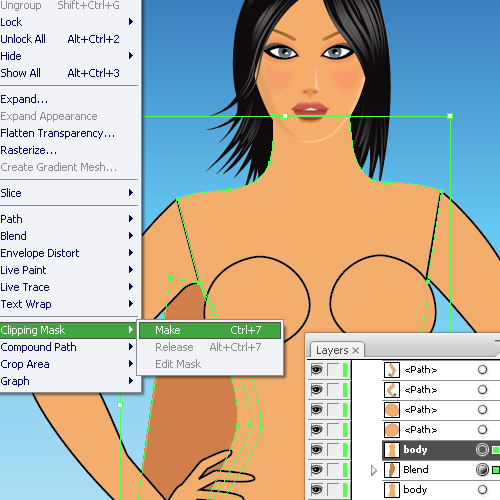Click the target circle of bottom body layer

(482, 490)
